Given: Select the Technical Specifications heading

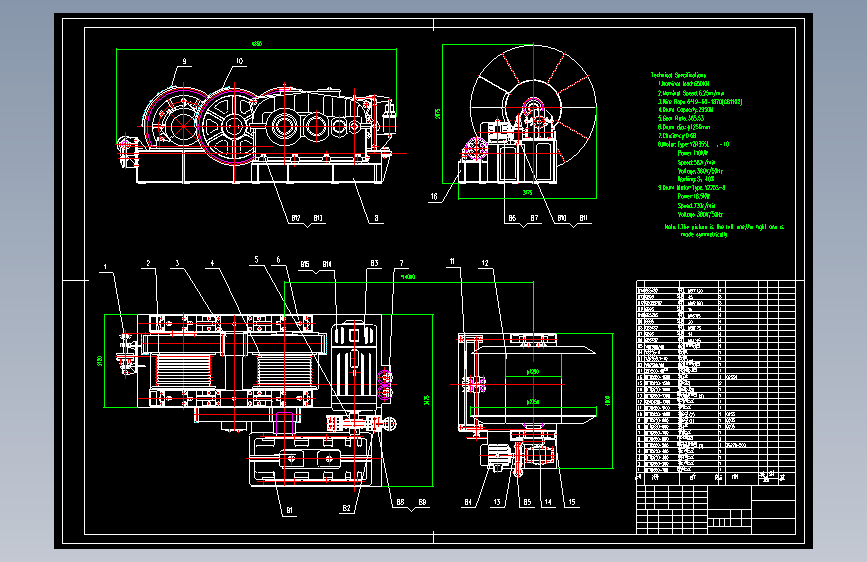Looking at the screenshot, I should tap(678, 75).
